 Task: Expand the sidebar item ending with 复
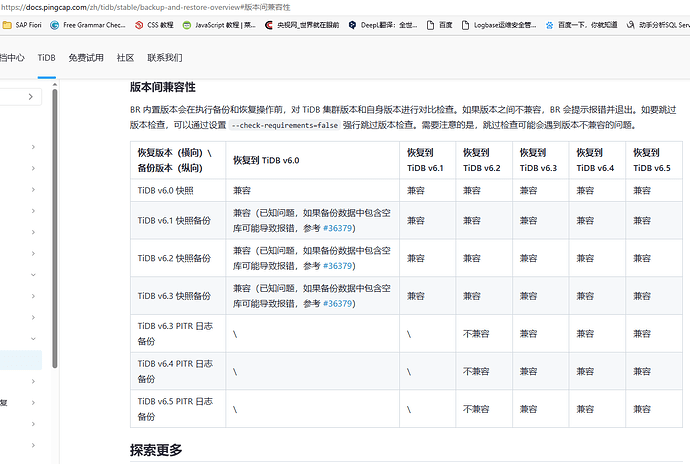click(33, 402)
